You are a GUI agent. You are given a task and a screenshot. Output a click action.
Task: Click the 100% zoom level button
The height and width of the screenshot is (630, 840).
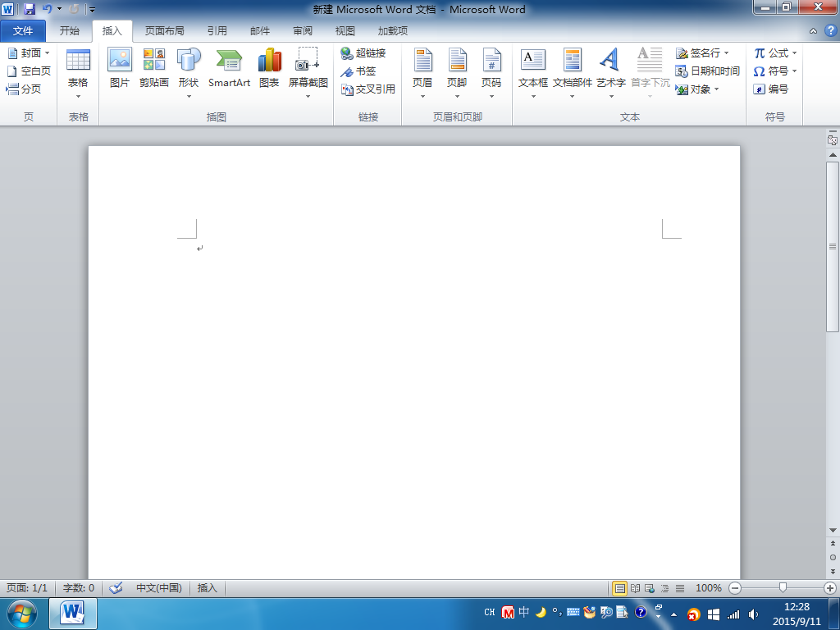coord(708,588)
